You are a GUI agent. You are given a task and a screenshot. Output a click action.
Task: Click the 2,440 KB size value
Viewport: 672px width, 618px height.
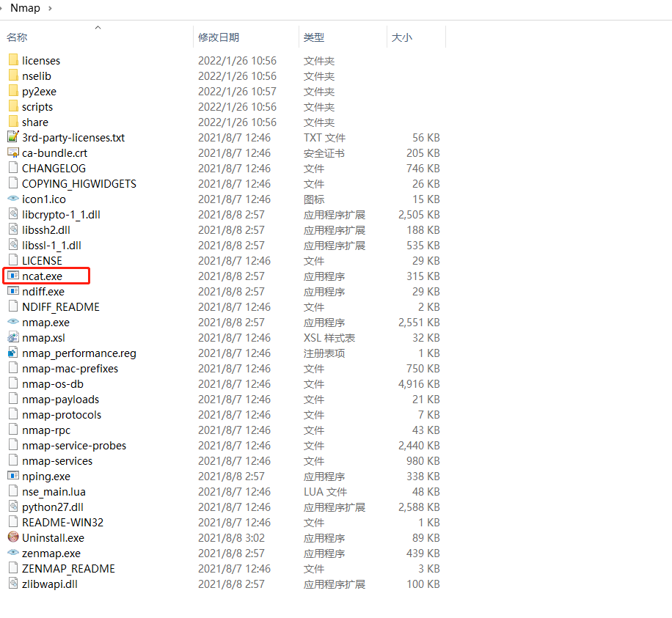click(419, 446)
